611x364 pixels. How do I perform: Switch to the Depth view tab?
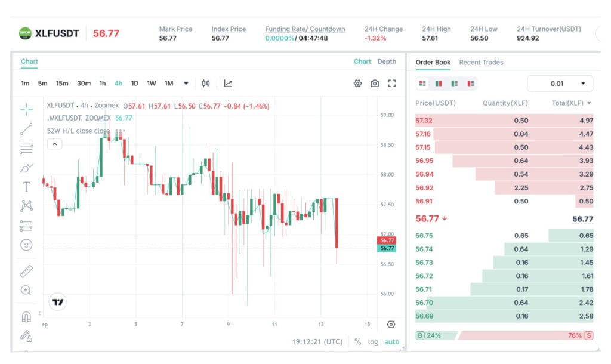pos(387,61)
